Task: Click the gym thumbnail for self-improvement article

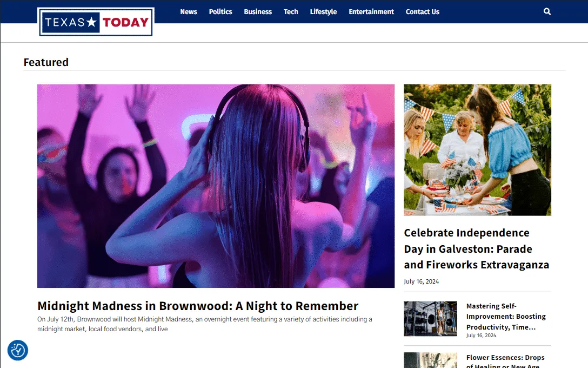Action: [431, 318]
